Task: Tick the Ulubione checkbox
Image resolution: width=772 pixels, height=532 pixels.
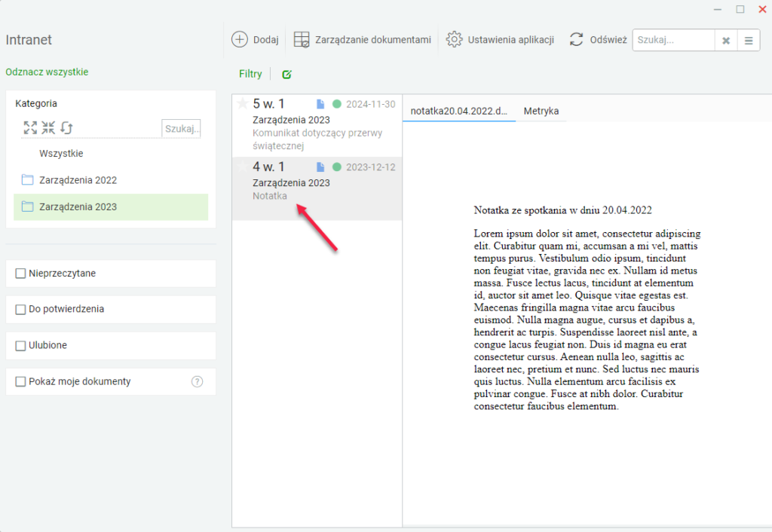Action: pyautogui.click(x=20, y=345)
